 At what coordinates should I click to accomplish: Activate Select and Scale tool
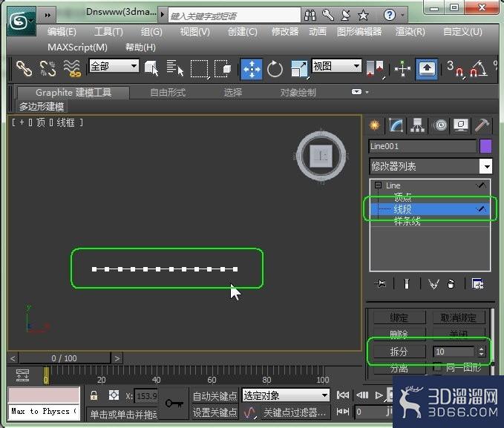tap(299, 69)
